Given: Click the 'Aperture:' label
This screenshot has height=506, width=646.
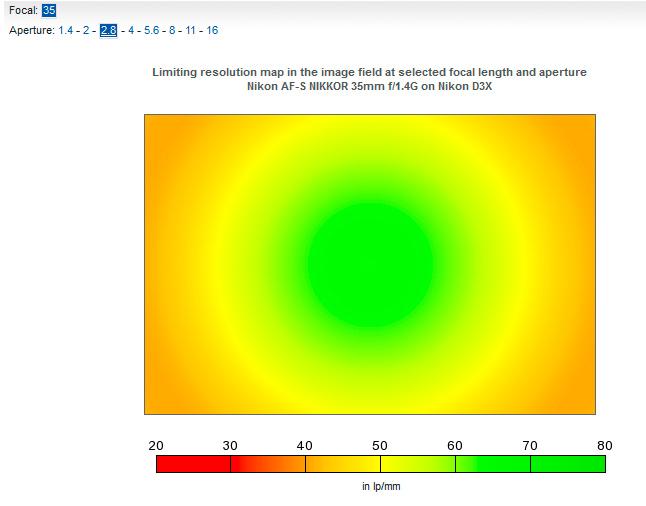Looking at the screenshot, I should [32, 30].
